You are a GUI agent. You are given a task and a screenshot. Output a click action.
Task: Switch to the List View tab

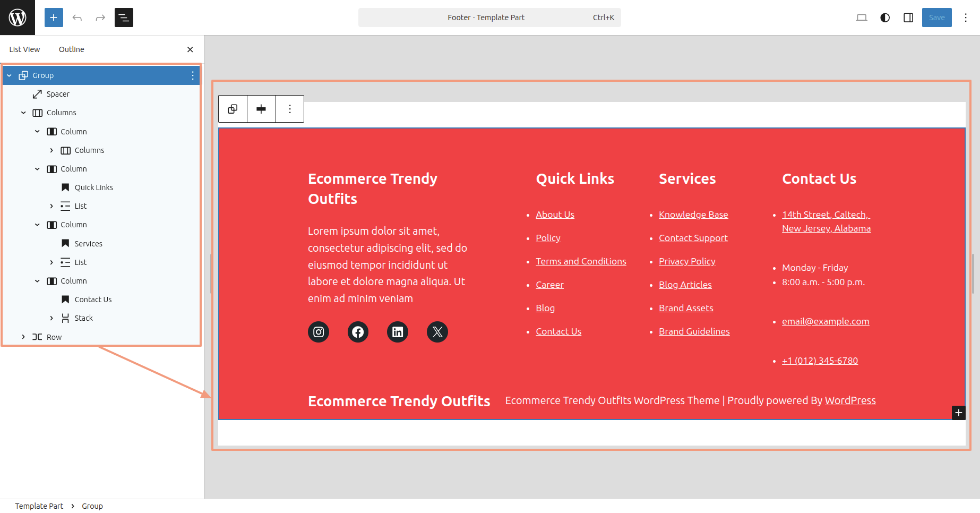pyautogui.click(x=24, y=49)
